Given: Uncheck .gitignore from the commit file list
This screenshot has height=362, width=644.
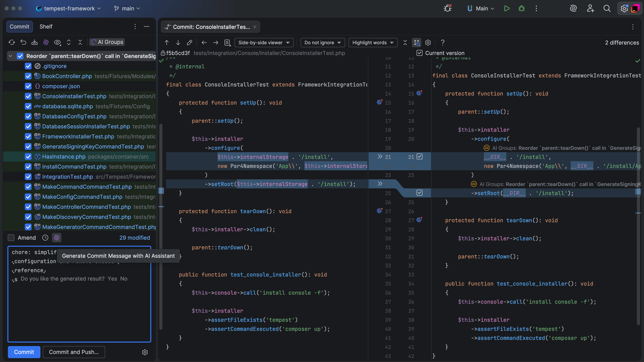Looking at the screenshot, I should (x=28, y=66).
